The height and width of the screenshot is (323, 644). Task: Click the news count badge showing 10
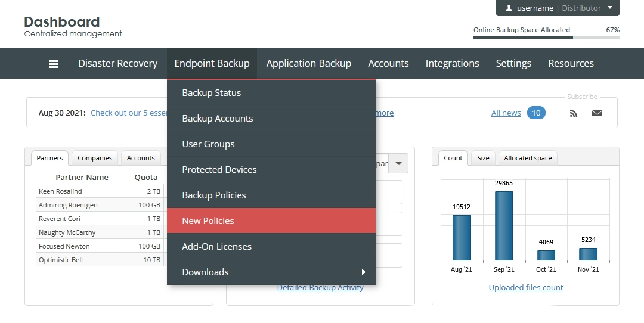pyautogui.click(x=536, y=113)
